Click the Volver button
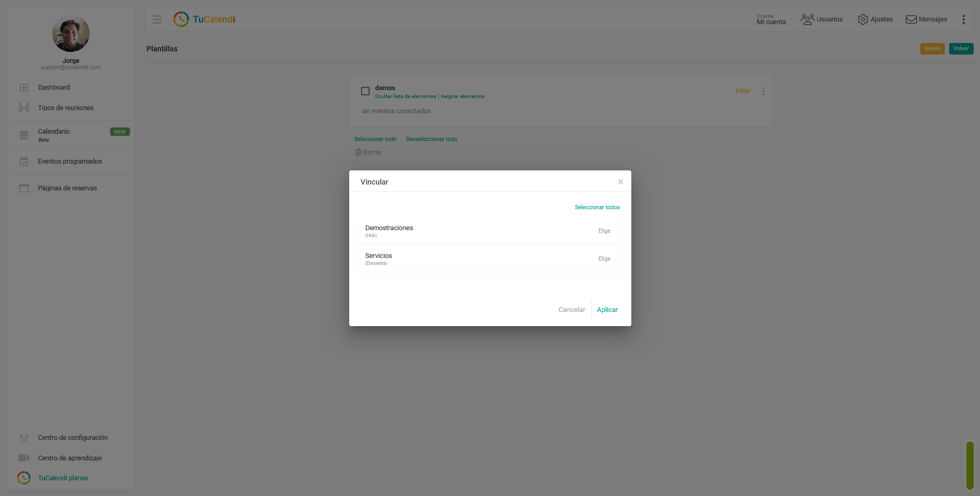 click(x=961, y=49)
